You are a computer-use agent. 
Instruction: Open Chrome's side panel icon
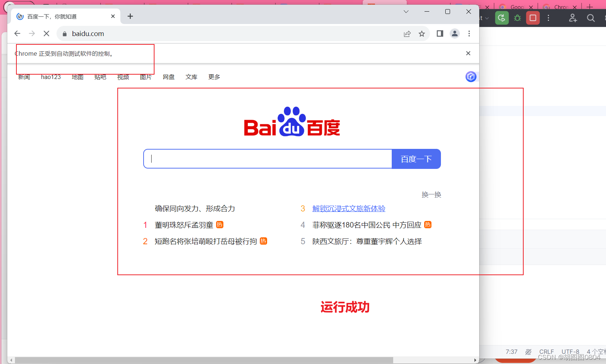pyautogui.click(x=440, y=33)
